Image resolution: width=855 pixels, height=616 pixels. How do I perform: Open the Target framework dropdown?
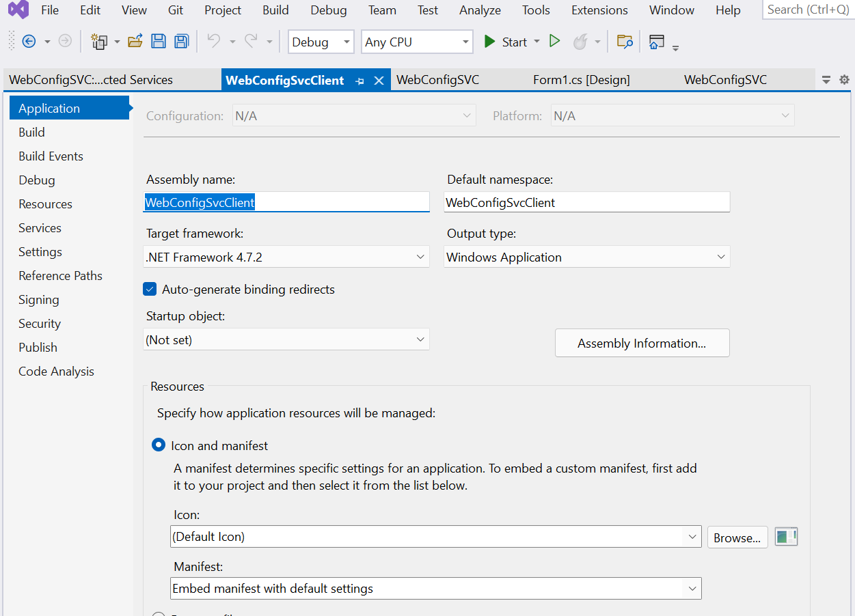(286, 257)
